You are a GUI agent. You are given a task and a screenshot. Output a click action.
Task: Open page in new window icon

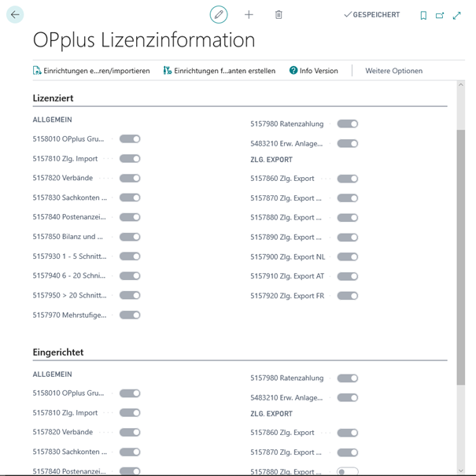[440, 15]
